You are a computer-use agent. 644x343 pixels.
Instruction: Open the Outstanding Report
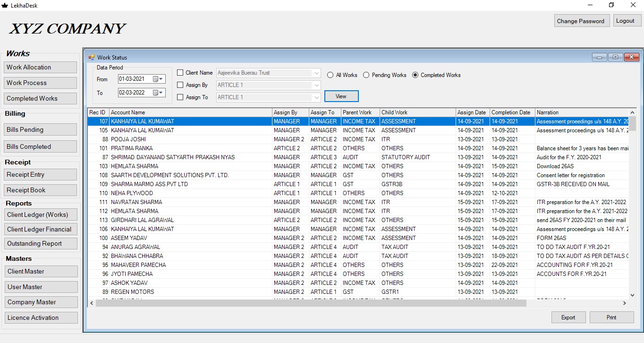(x=40, y=244)
